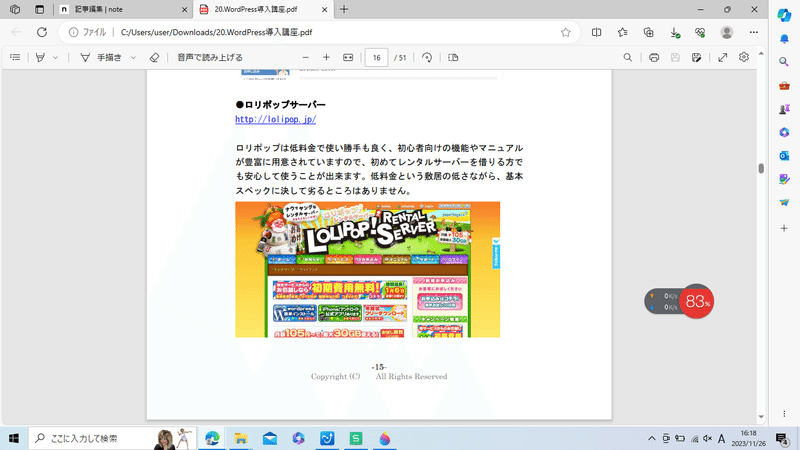Open split screen view
The height and width of the screenshot is (450, 800).
[596, 32]
